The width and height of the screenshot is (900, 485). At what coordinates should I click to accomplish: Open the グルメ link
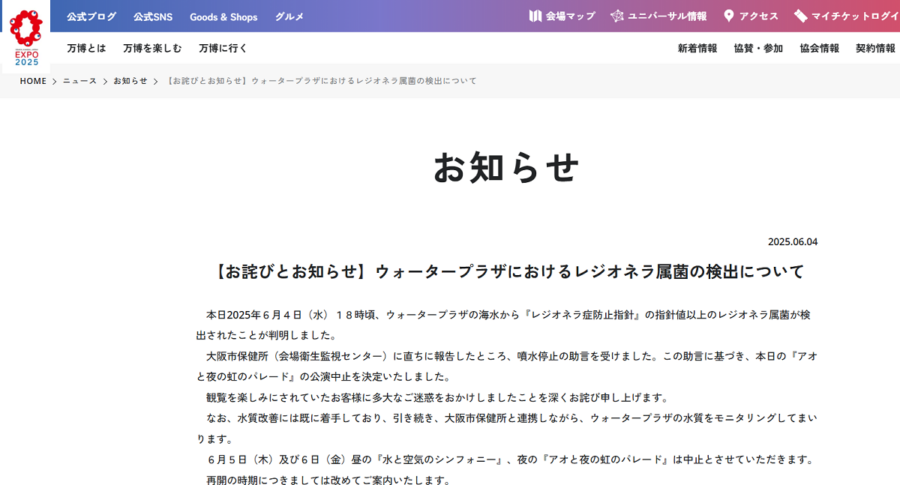point(289,17)
